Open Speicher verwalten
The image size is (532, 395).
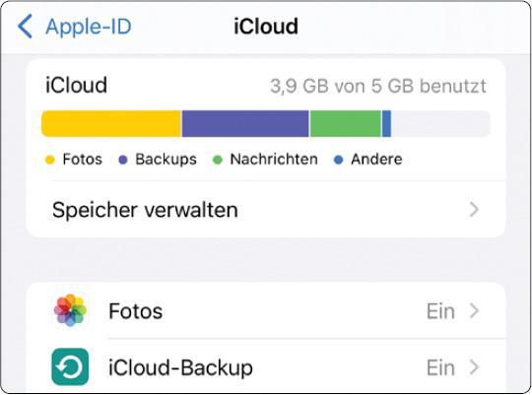pos(266,210)
